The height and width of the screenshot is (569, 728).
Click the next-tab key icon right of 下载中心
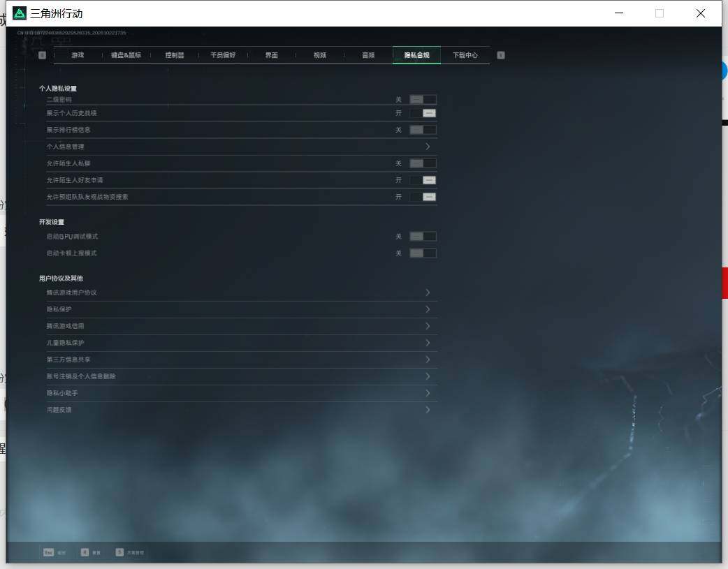coord(500,55)
